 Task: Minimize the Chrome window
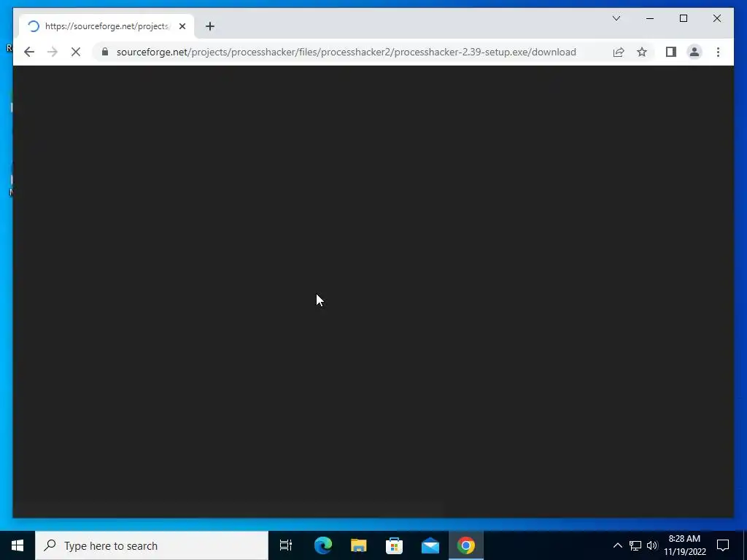pyautogui.click(x=650, y=18)
